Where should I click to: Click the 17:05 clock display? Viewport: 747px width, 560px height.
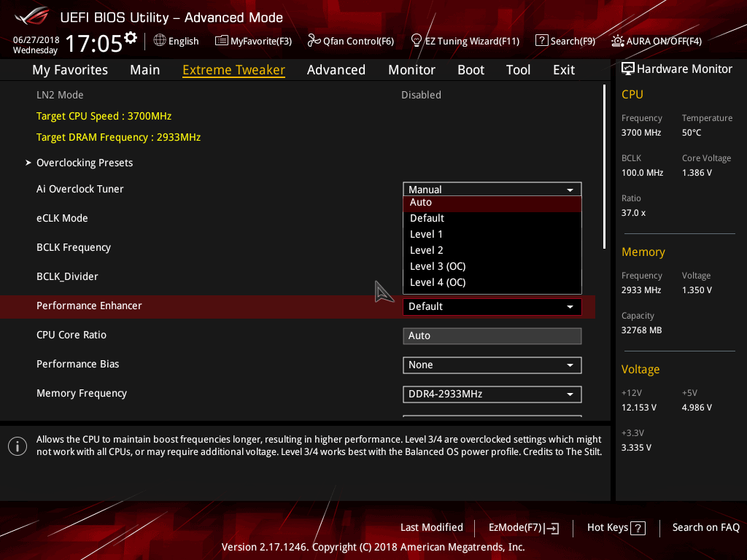pos(94,43)
